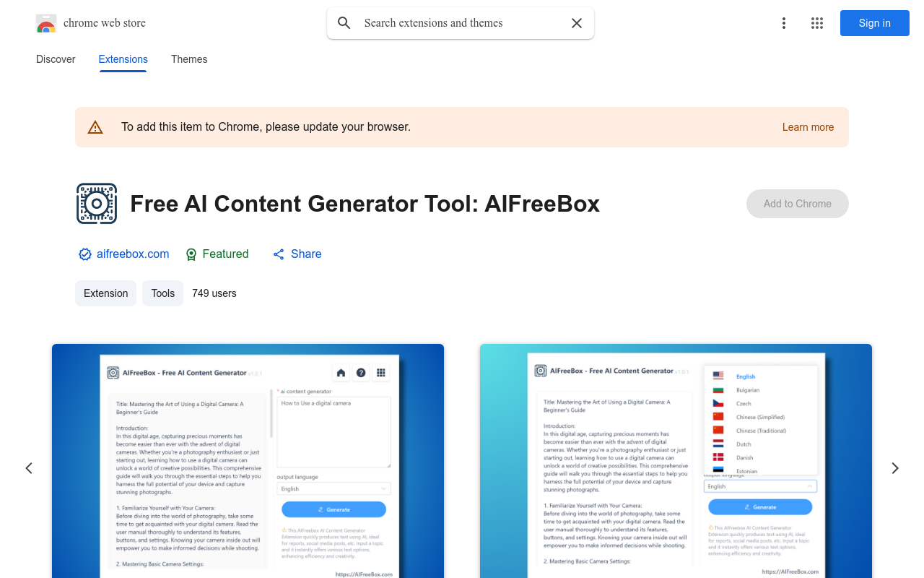Click the Featured award badge icon

point(191,254)
